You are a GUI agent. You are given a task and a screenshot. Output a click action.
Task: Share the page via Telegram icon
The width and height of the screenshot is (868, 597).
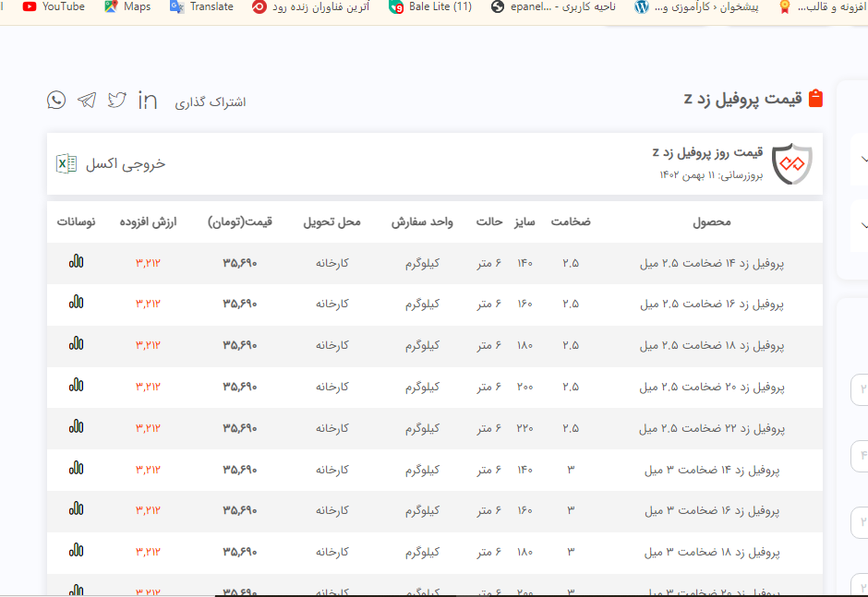pyautogui.click(x=87, y=101)
